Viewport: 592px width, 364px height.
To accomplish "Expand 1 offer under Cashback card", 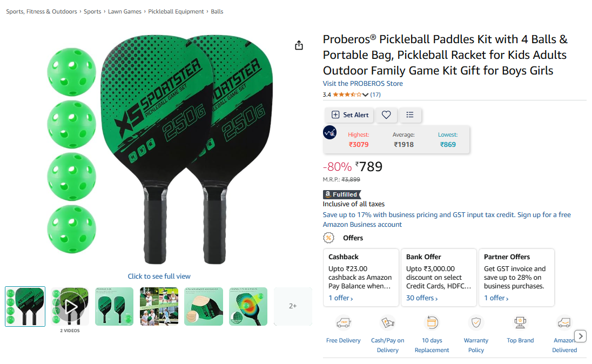I will [340, 298].
